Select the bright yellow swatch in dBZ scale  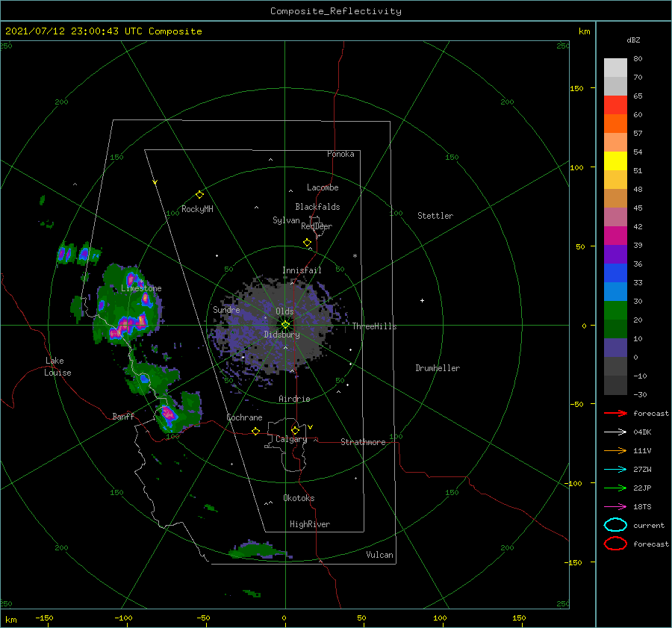tap(615, 161)
